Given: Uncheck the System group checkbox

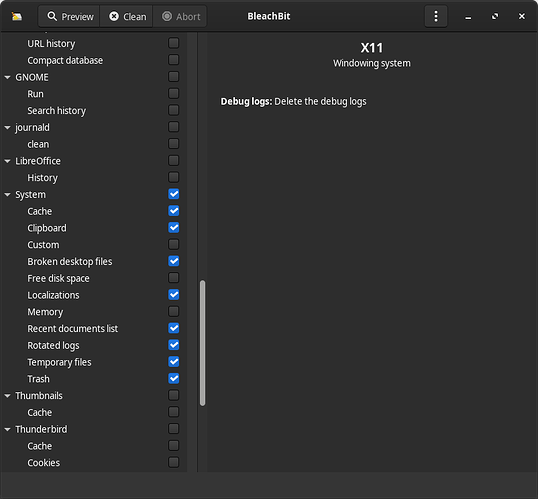Looking at the screenshot, I should (x=174, y=194).
